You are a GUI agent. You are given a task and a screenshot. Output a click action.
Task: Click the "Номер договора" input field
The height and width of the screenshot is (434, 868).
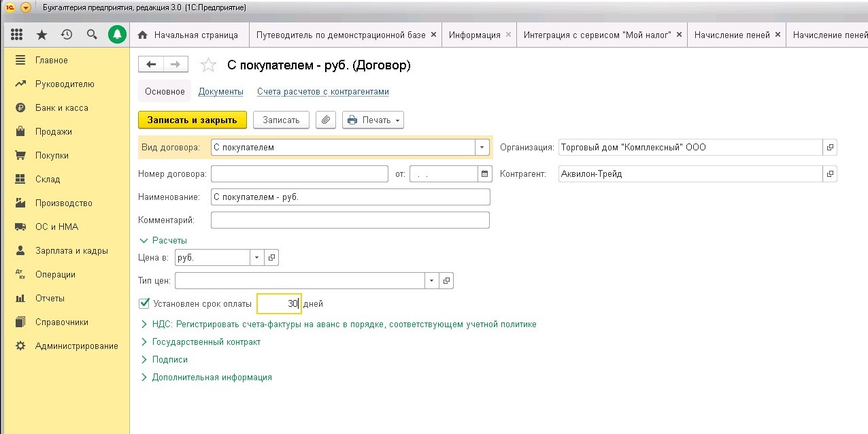point(299,174)
